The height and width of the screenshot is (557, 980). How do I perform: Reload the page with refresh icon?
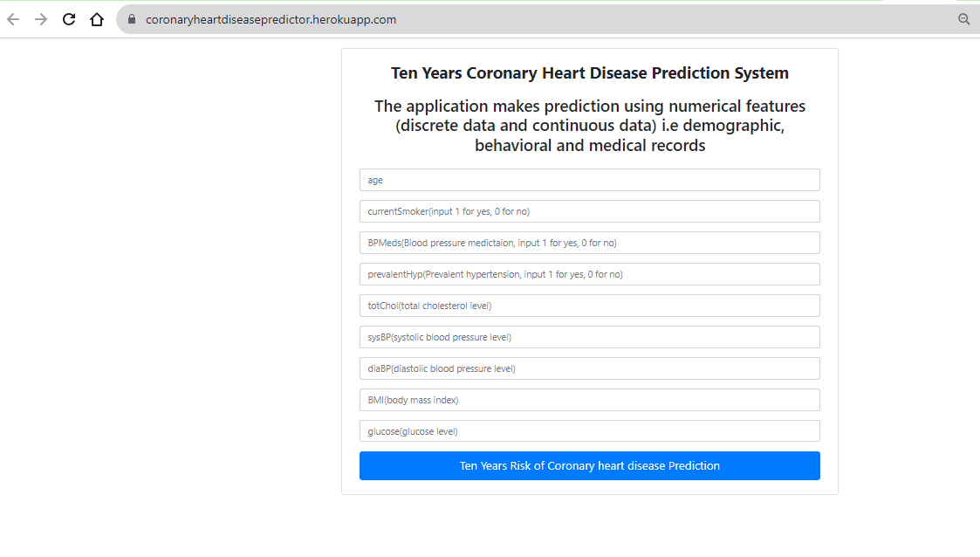(x=69, y=19)
